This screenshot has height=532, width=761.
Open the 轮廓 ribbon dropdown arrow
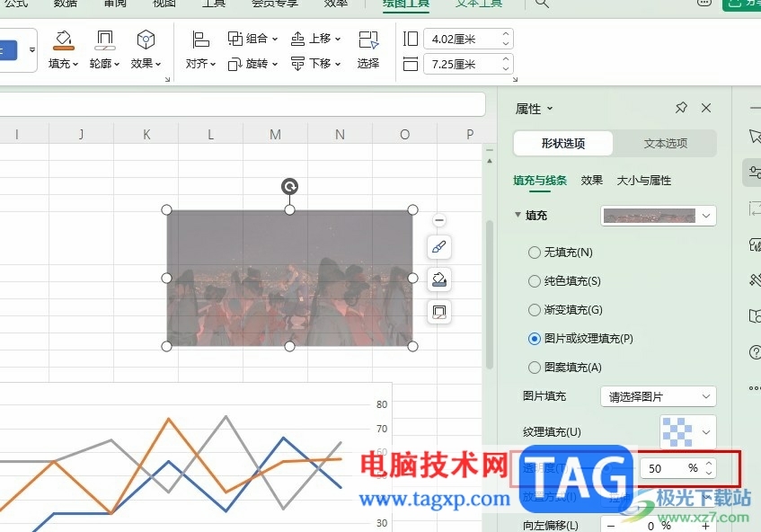(x=117, y=64)
